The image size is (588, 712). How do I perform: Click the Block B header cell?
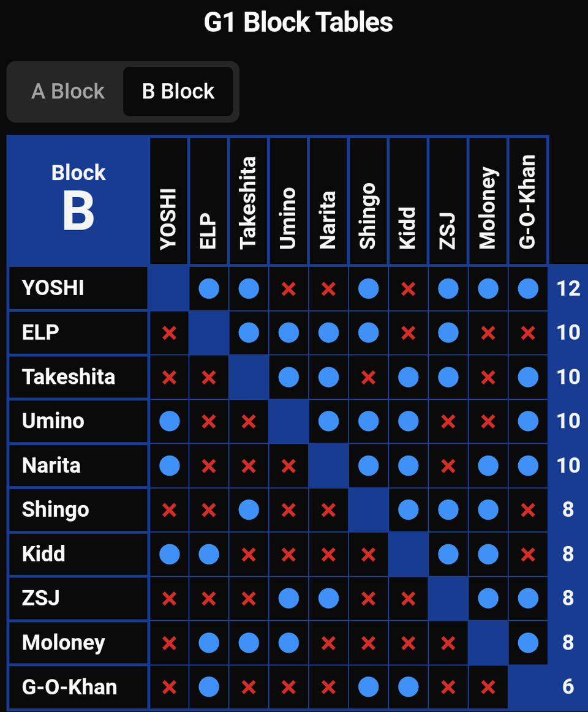[x=78, y=200]
